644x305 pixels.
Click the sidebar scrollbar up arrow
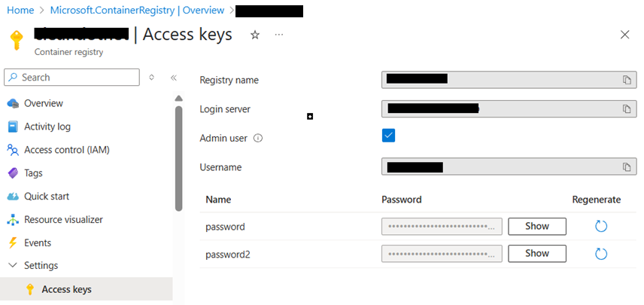point(178,99)
